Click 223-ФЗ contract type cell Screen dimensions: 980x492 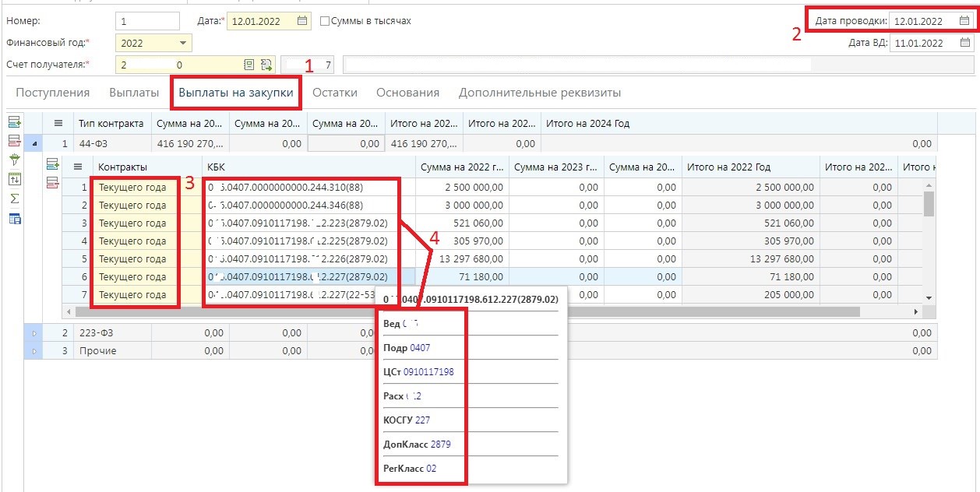112,333
